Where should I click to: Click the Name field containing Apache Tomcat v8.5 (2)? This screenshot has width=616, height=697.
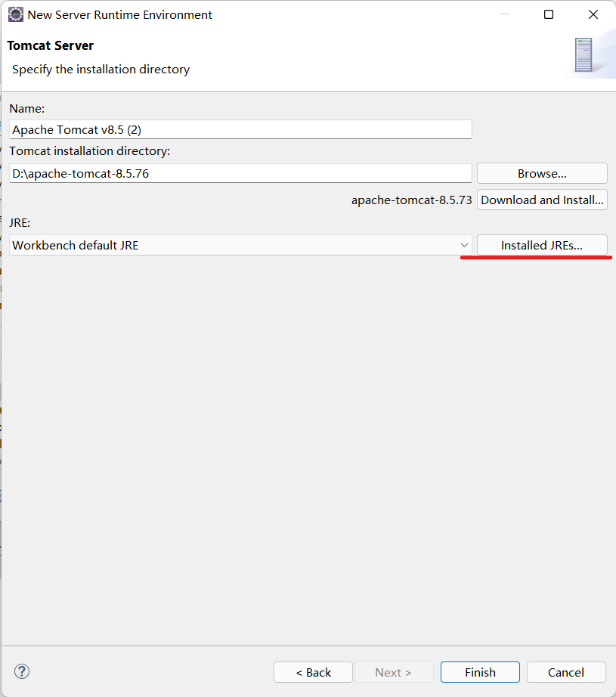(240, 130)
